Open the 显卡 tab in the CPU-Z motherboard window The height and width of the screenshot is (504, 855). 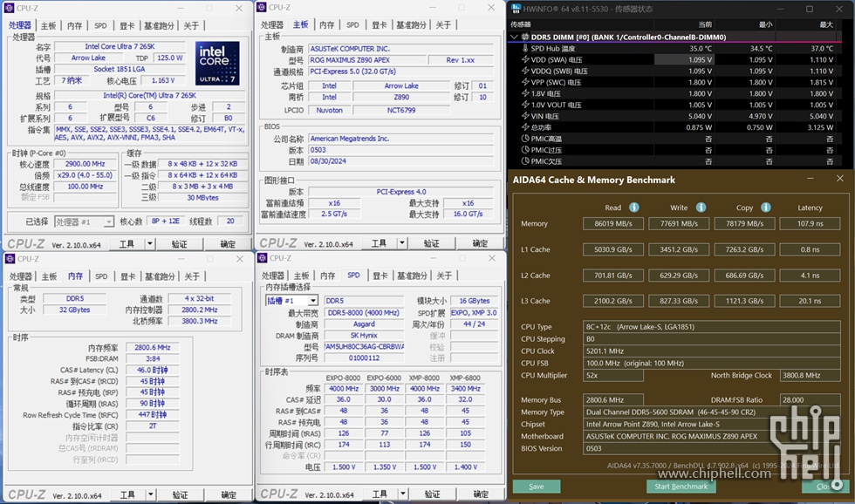coord(380,25)
